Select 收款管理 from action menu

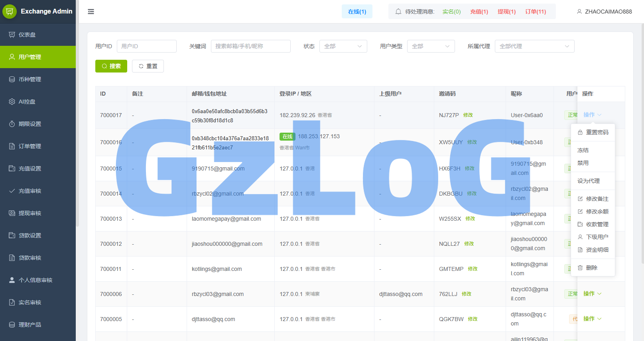point(593,224)
